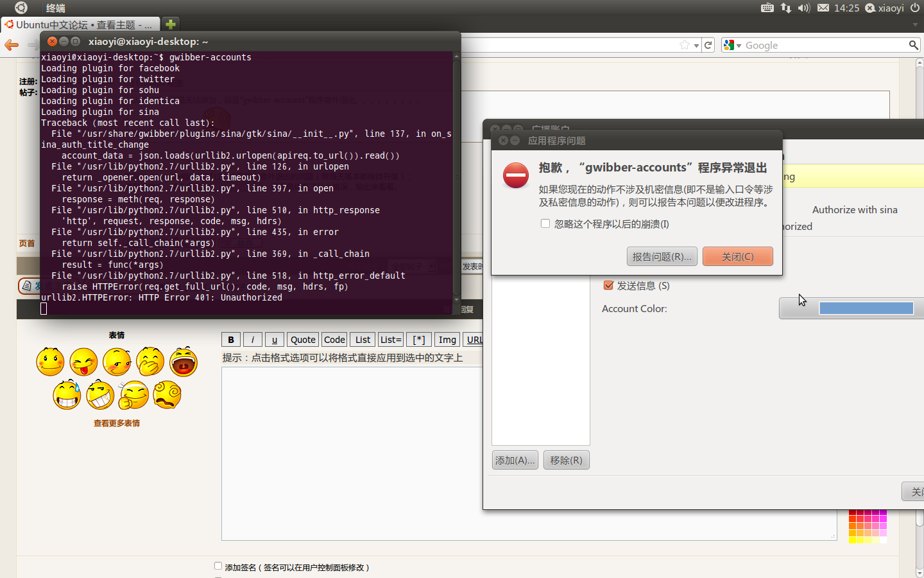Insert a Code tag

tap(334, 340)
